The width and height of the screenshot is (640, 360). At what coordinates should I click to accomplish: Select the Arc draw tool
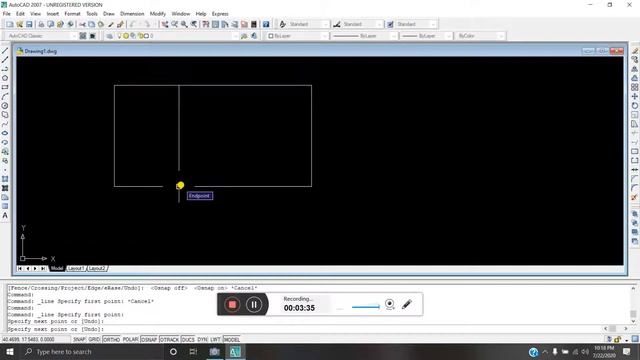point(5,97)
